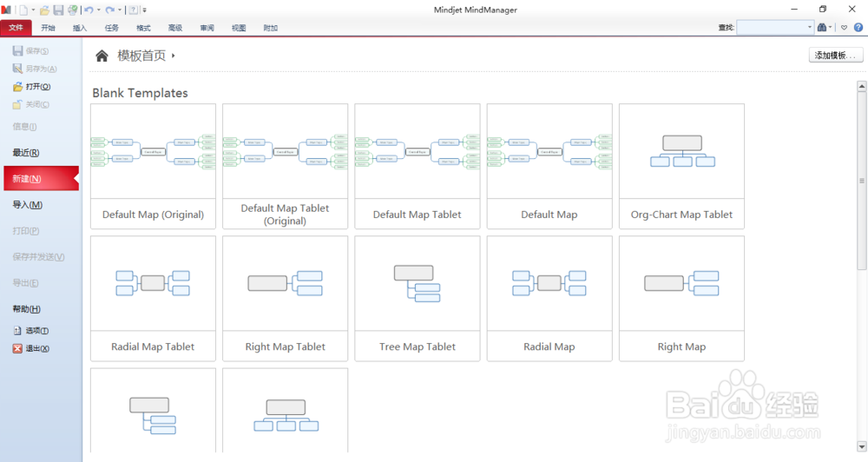Screen dimensions: 868x462
Task: Select the Default Map (Original) template
Action: pyautogui.click(x=154, y=166)
